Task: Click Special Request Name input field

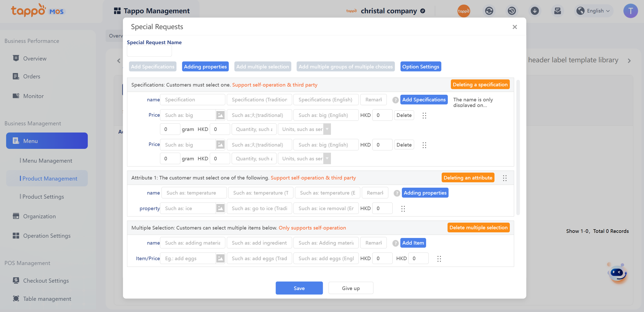Action: [x=149, y=51]
